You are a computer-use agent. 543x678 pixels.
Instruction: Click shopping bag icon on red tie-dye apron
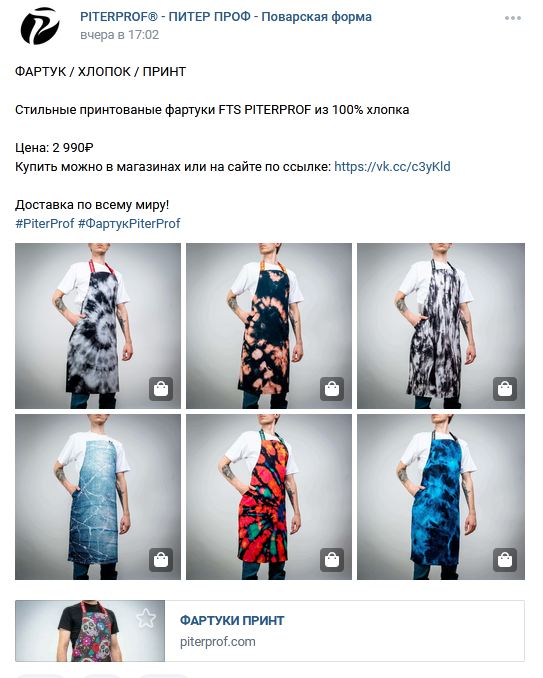(332, 560)
